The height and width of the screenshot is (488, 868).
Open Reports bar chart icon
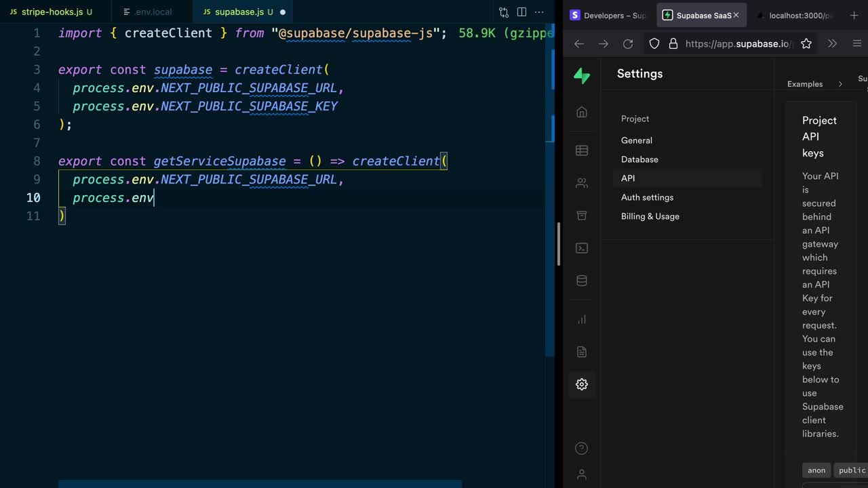(581, 319)
